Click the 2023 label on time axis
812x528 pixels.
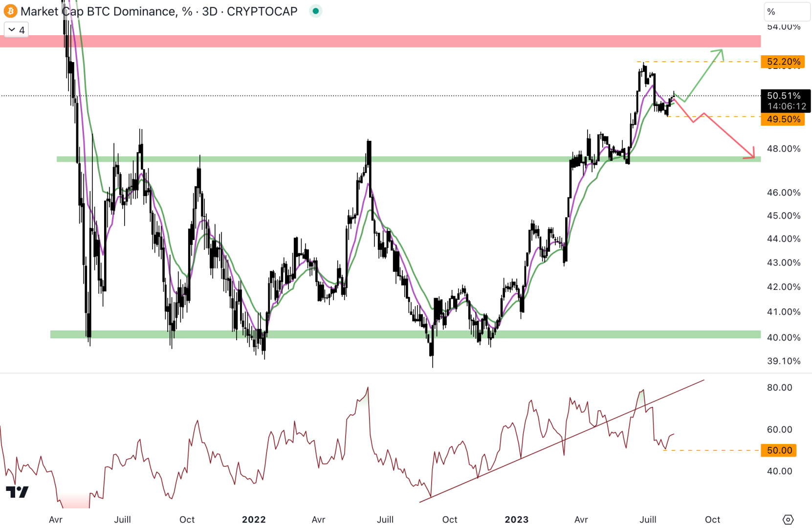click(x=517, y=519)
